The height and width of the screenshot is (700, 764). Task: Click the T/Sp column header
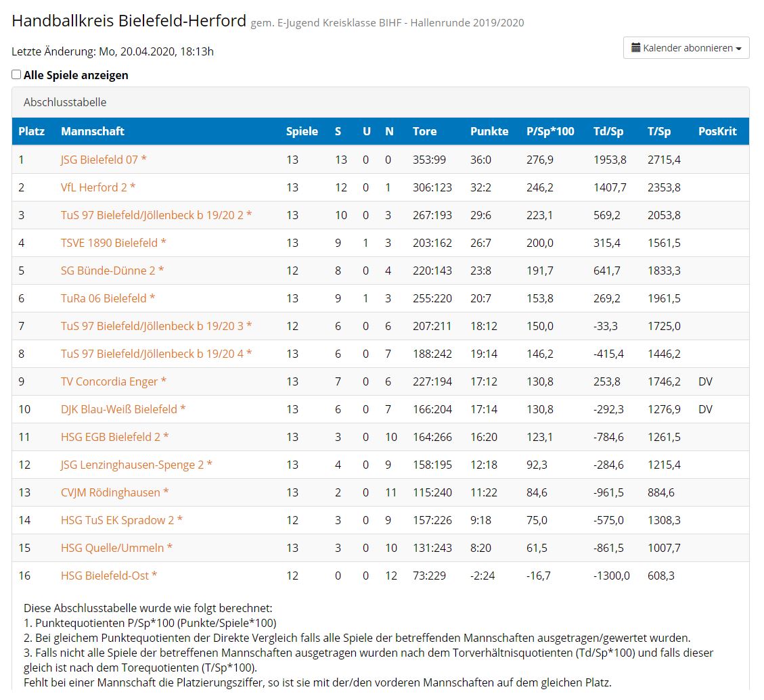pyautogui.click(x=658, y=131)
